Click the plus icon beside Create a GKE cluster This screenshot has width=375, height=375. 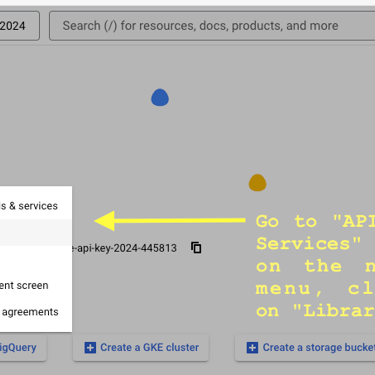coord(90,348)
